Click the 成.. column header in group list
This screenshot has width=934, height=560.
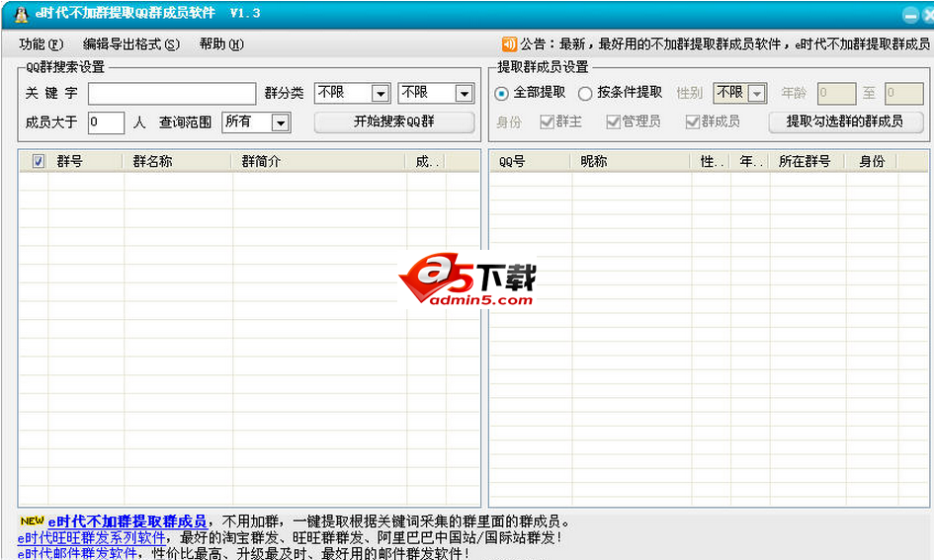(425, 161)
